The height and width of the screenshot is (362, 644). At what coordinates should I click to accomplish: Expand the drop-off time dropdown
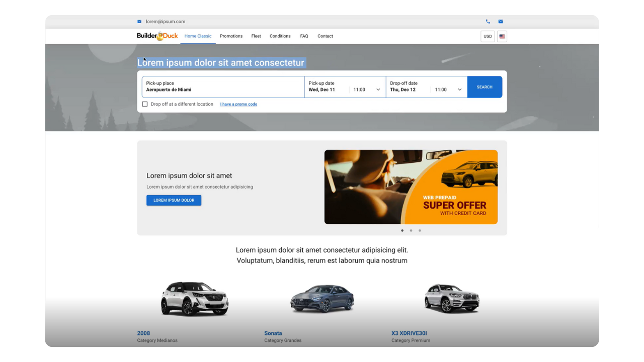(448, 89)
